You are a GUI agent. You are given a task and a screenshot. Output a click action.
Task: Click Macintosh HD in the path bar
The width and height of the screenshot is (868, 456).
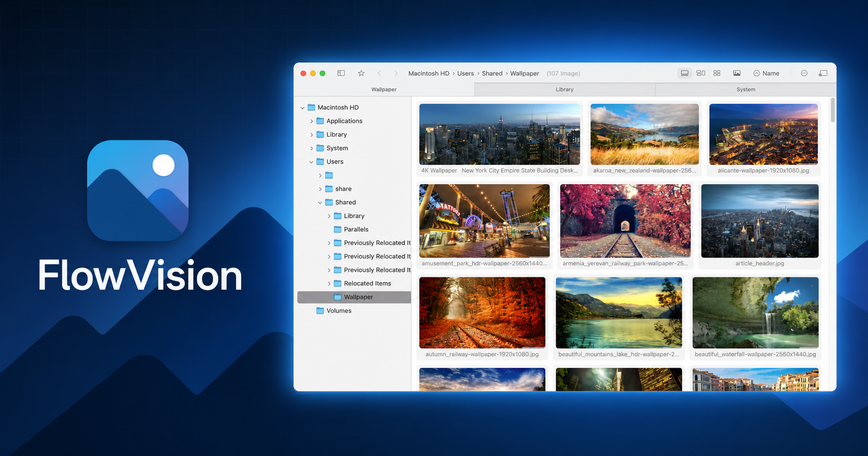coord(429,73)
